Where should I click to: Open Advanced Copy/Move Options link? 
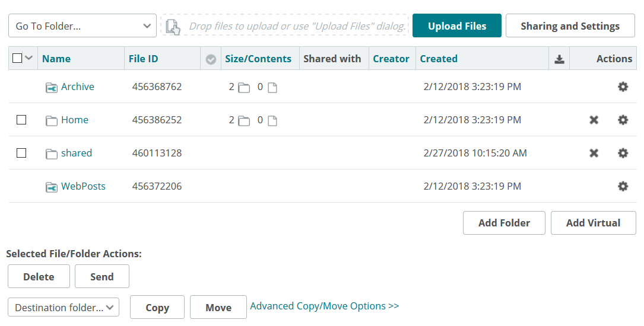tap(325, 306)
